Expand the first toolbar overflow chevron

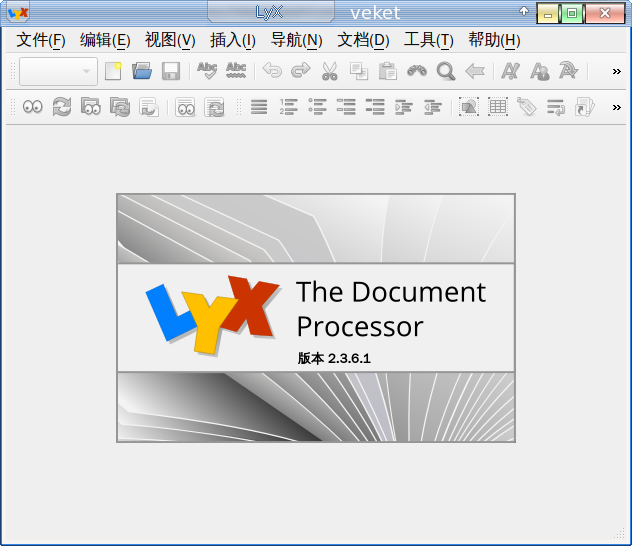coord(617,71)
